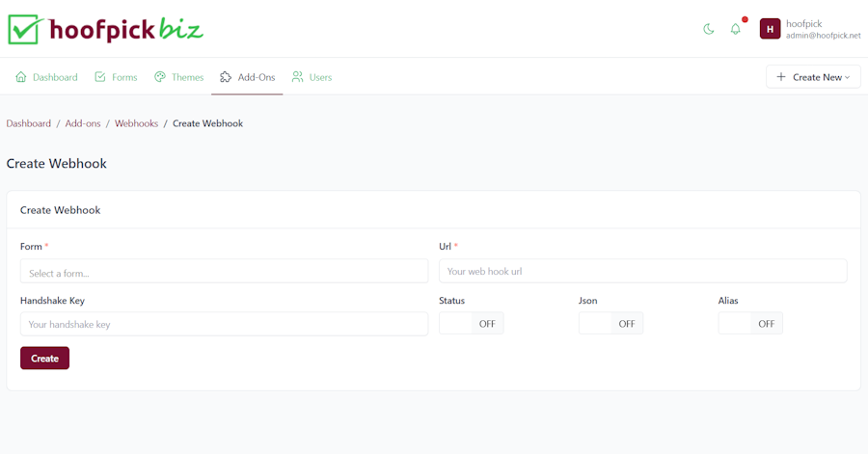Click the Form field label
The width and height of the screenshot is (868, 454).
tap(31, 246)
